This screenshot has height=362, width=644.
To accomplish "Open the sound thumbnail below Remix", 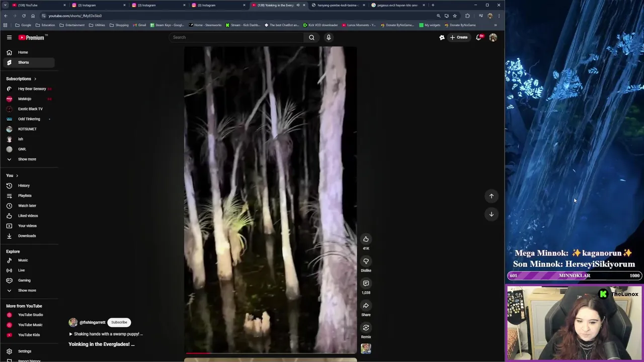I will coord(366,348).
